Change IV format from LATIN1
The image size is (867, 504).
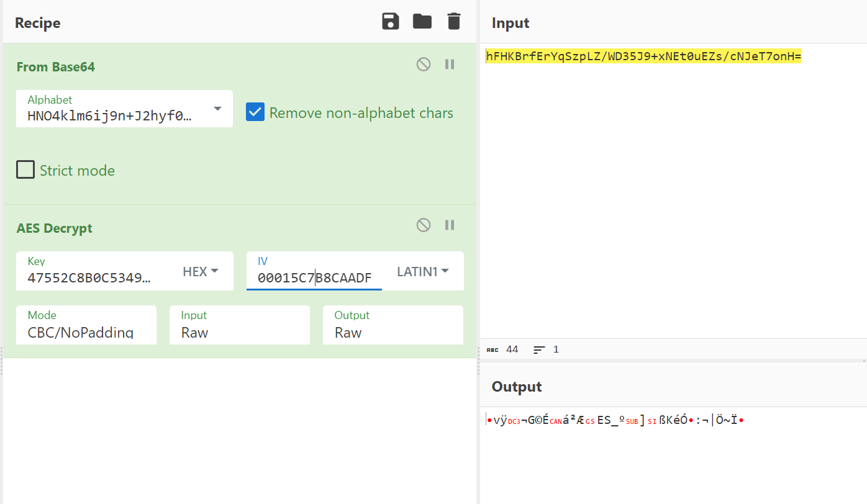tap(422, 271)
